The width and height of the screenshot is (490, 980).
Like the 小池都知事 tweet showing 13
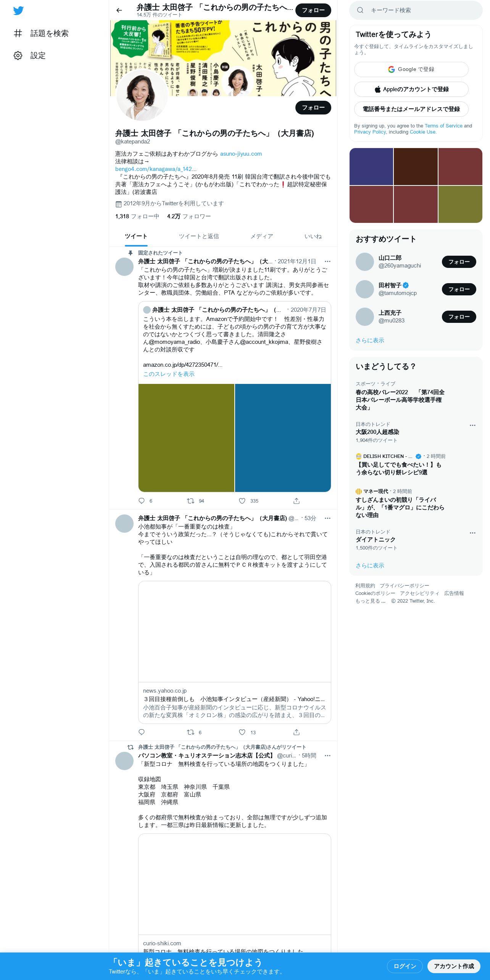pos(242,732)
